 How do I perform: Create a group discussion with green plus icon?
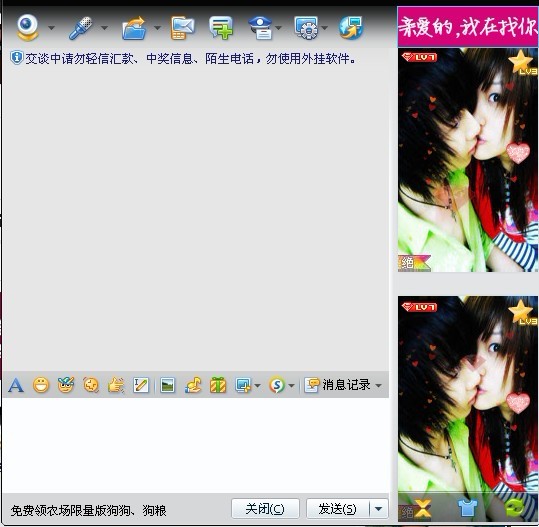click(x=221, y=28)
